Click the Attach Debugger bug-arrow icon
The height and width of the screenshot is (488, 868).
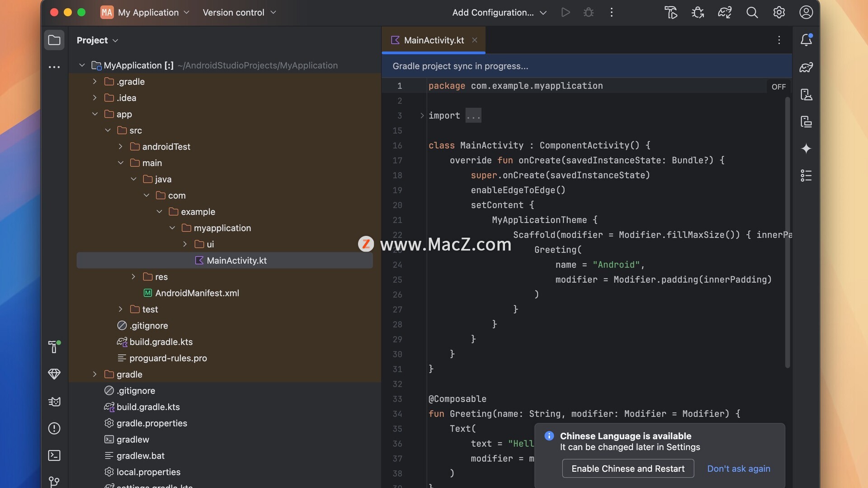[698, 12]
